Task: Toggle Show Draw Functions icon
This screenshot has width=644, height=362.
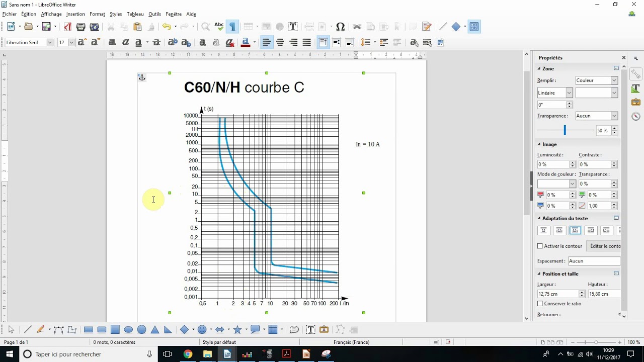Action: coord(474,27)
